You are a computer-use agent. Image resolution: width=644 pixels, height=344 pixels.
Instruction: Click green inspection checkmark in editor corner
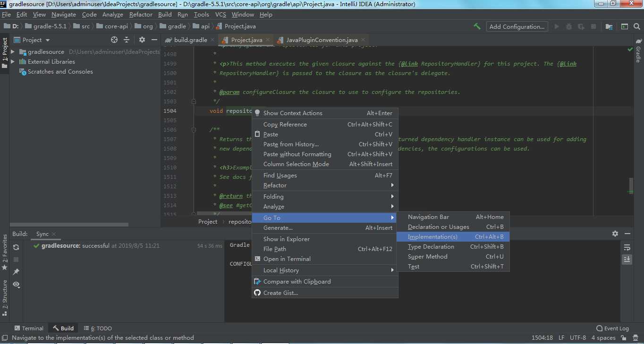(x=630, y=49)
